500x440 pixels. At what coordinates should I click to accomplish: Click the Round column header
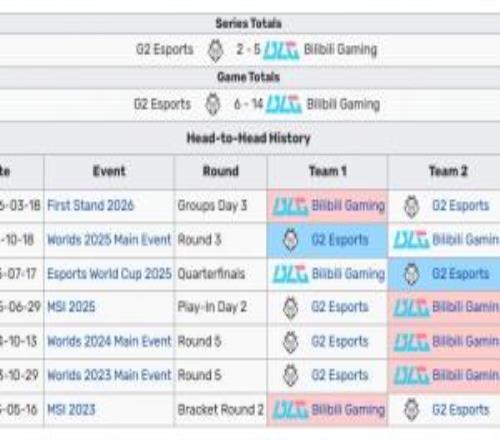pos(221,171)
